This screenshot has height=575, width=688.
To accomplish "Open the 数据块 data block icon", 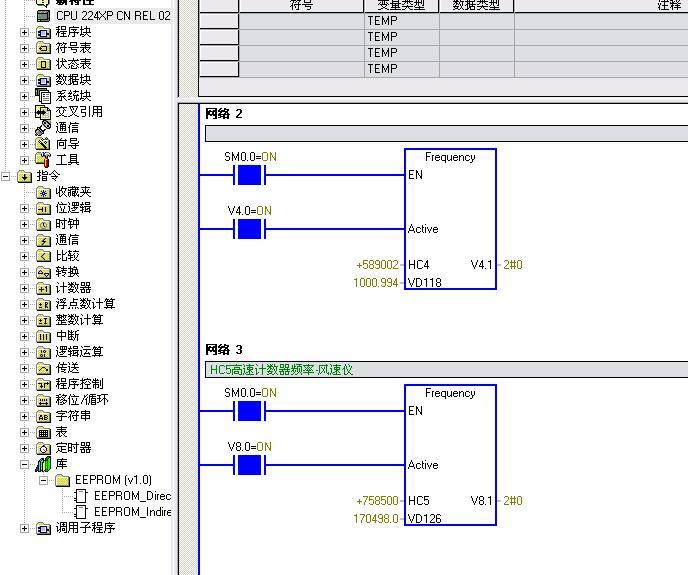I will (x=43, y=80).
